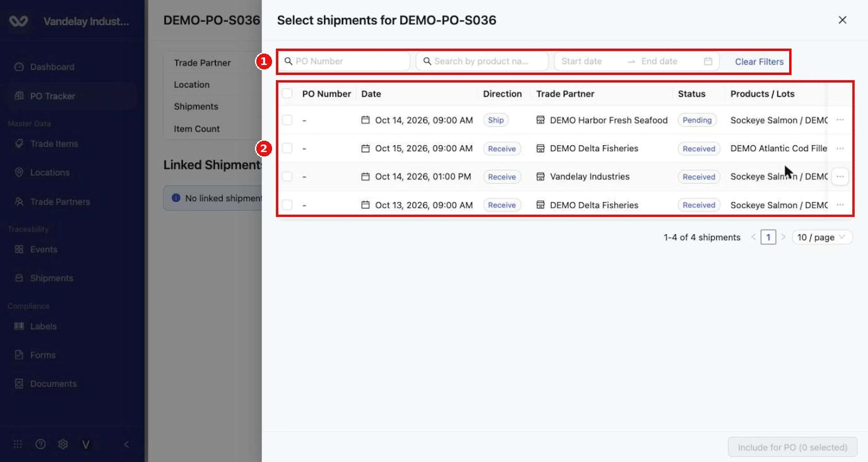Click the Events grid icon
This screenshot has height=462, width=868.
click(x=19, y=249)
